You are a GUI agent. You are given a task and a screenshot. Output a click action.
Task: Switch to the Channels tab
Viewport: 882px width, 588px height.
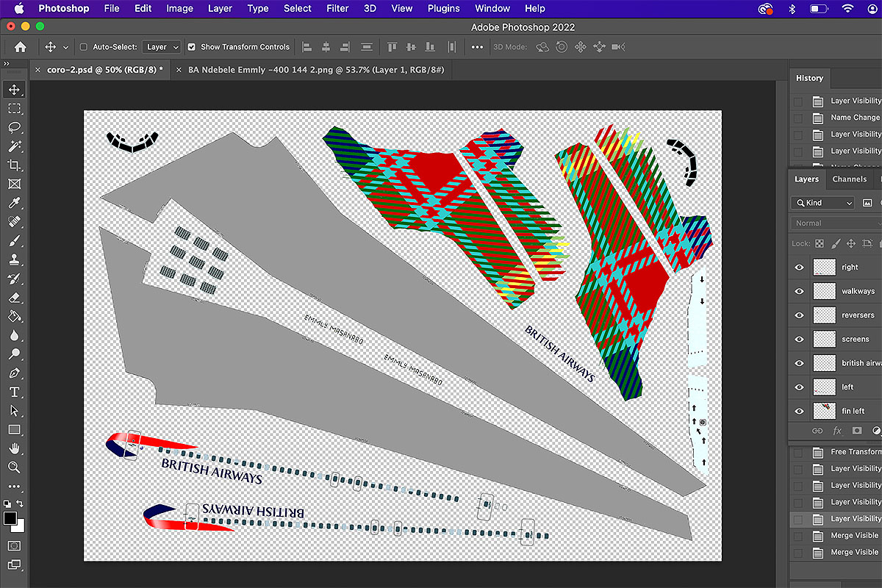pyautogui.click(x=849, y=179)
